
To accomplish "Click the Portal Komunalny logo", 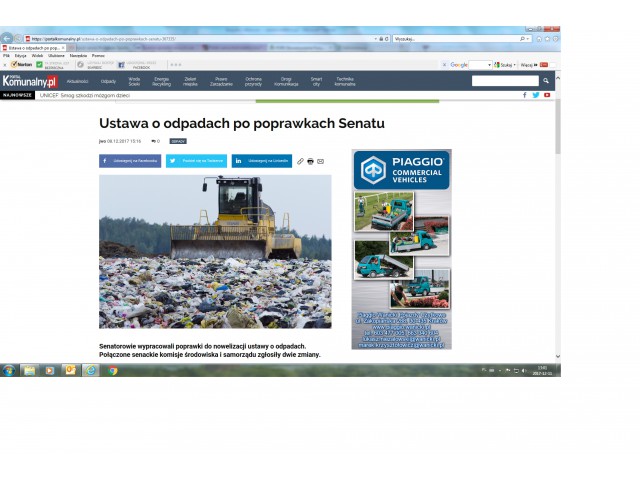I will pos(30,81).
